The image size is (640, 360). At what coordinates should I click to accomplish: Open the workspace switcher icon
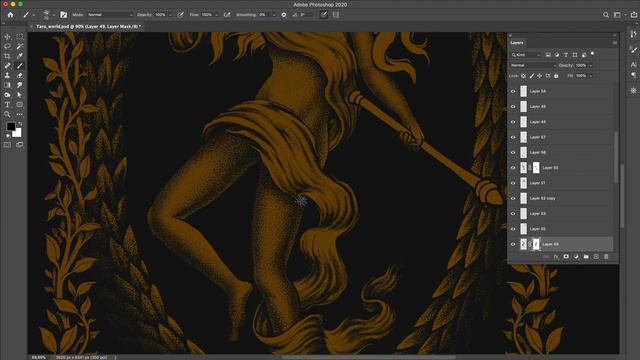pyautogui.click(x=618, y=15)
